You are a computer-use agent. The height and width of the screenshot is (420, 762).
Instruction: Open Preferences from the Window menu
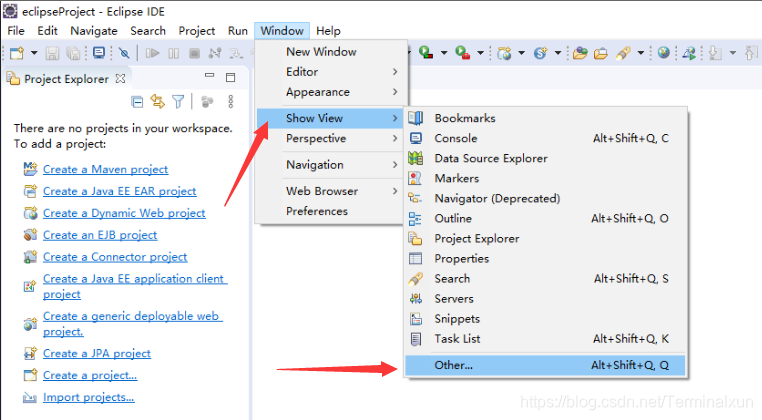(x=330, y=211)
